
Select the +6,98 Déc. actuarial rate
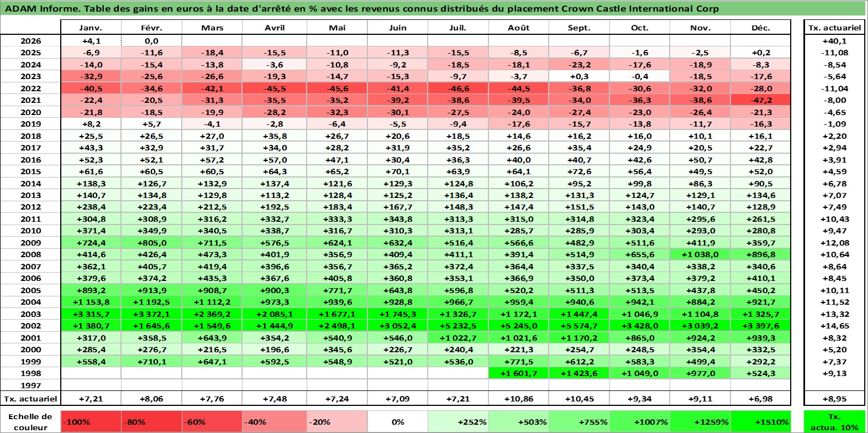click(761, 399)
